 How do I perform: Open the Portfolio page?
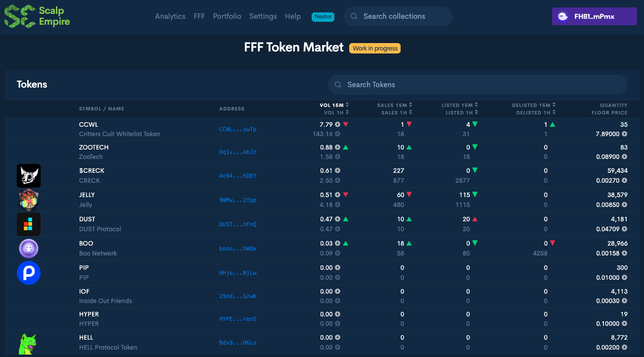227,16
